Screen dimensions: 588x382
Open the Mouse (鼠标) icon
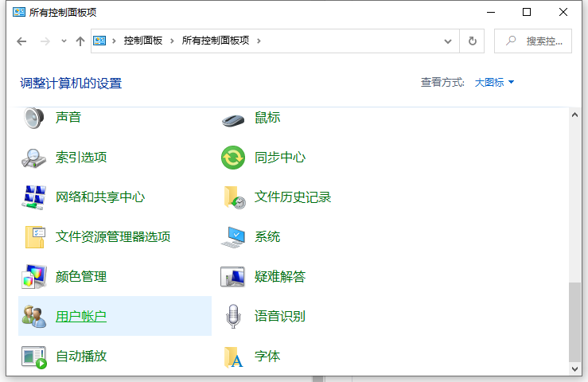coord(233,118)
